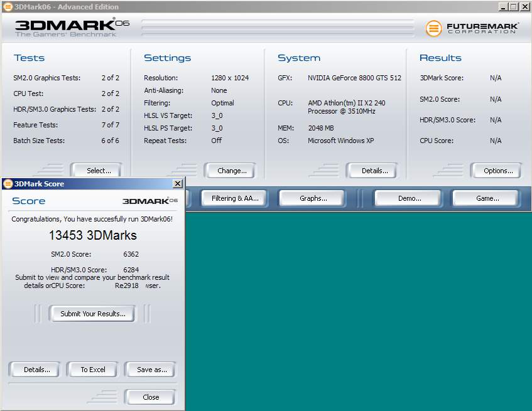
Task: Close the 3DMark06 main window
Action: (524, 6)
